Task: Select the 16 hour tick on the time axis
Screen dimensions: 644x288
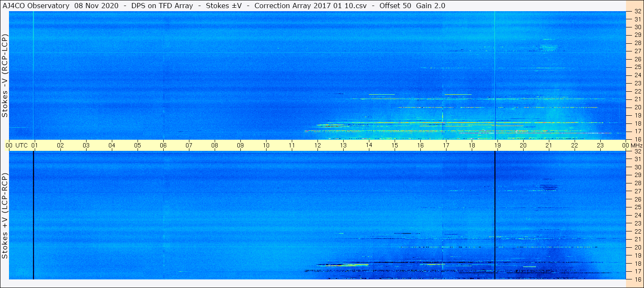Action: pos(420,145)
